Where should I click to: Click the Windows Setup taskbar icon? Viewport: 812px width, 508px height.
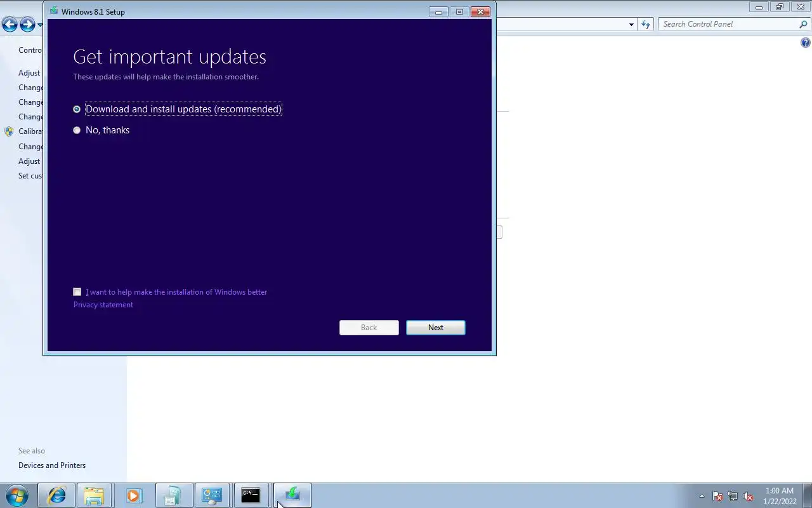292,495
